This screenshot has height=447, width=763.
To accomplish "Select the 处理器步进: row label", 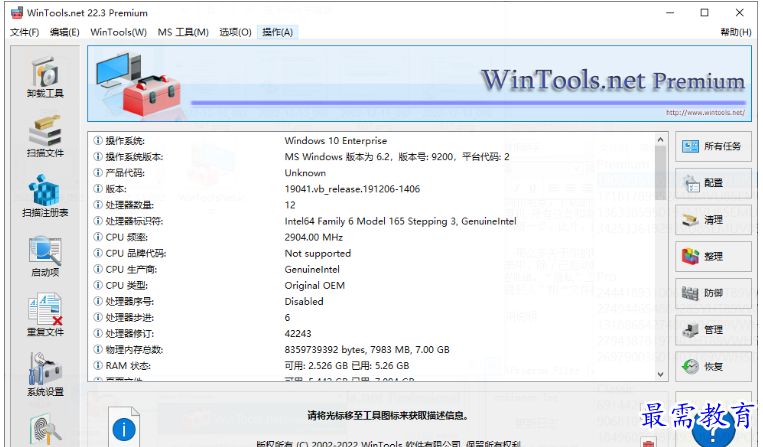I will click(x=129, y=318).
